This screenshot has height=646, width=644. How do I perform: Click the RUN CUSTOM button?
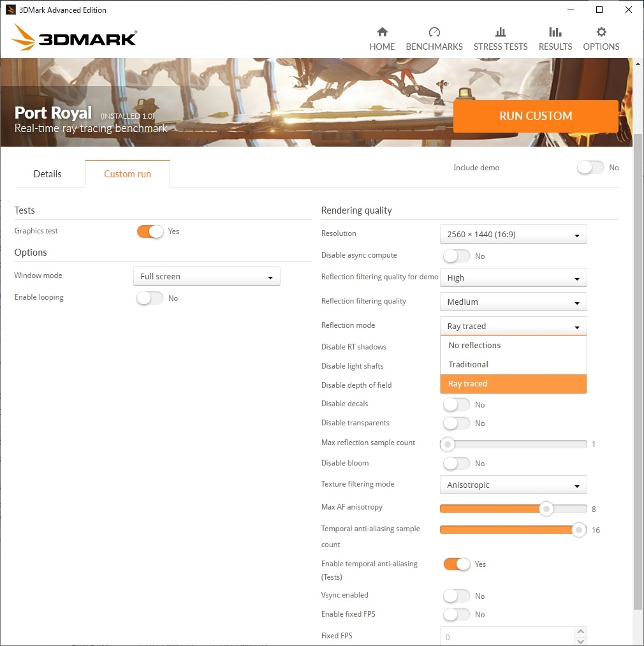[536, 116]
